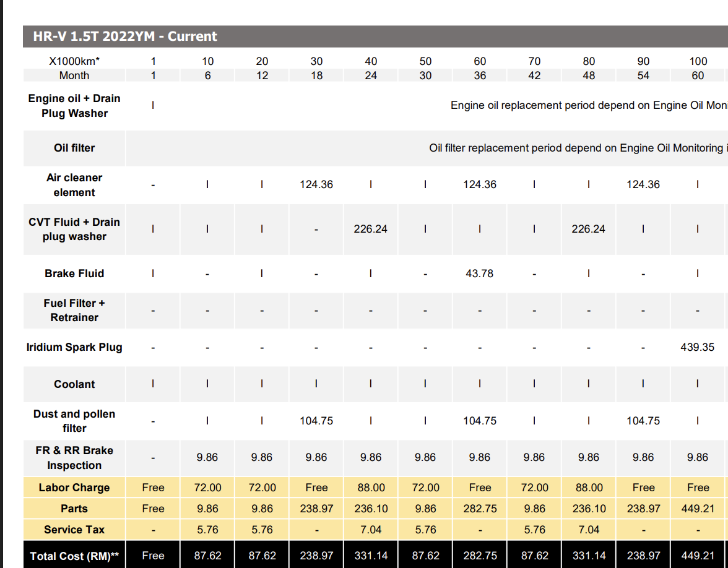
Task: Click the FR & RR Brake Inspection label
Action: point(74,458)
